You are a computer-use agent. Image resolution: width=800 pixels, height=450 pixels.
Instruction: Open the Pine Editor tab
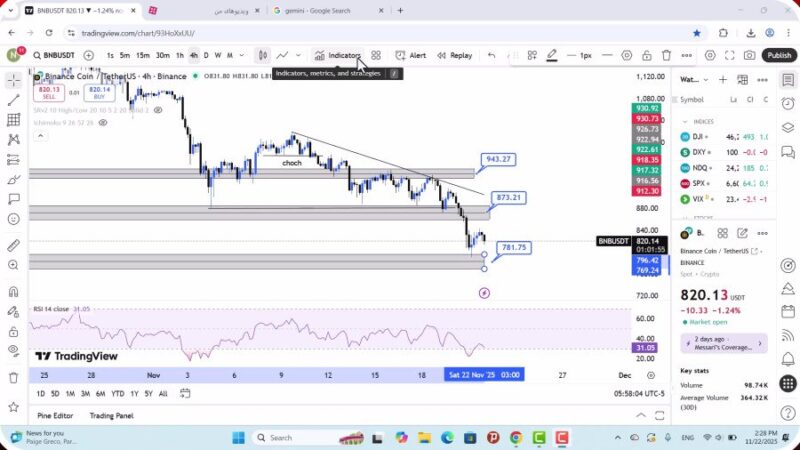[56, 415]
